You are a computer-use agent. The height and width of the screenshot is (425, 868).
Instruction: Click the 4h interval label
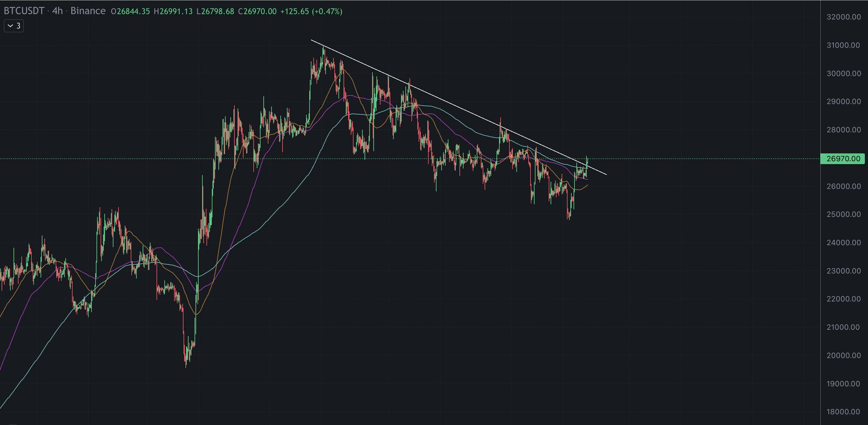pos(57,11)
